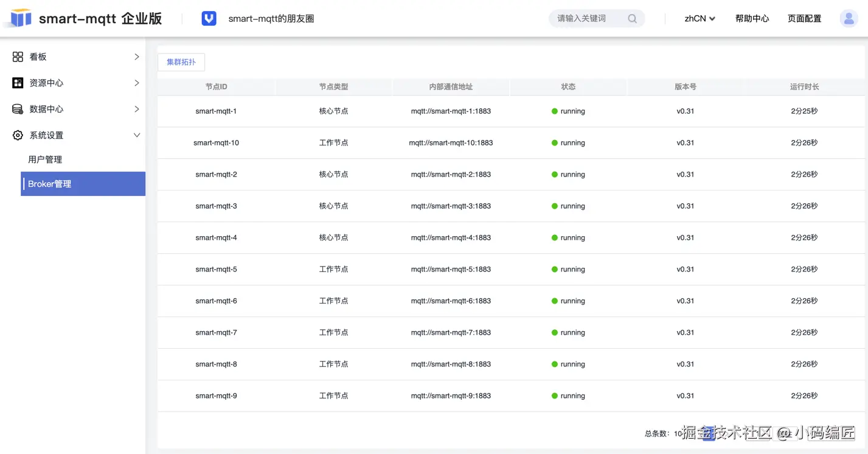Screen dimensions: 868x454
Task: Click green status dot for smart-mqtt-10
Action: (555, 143)
